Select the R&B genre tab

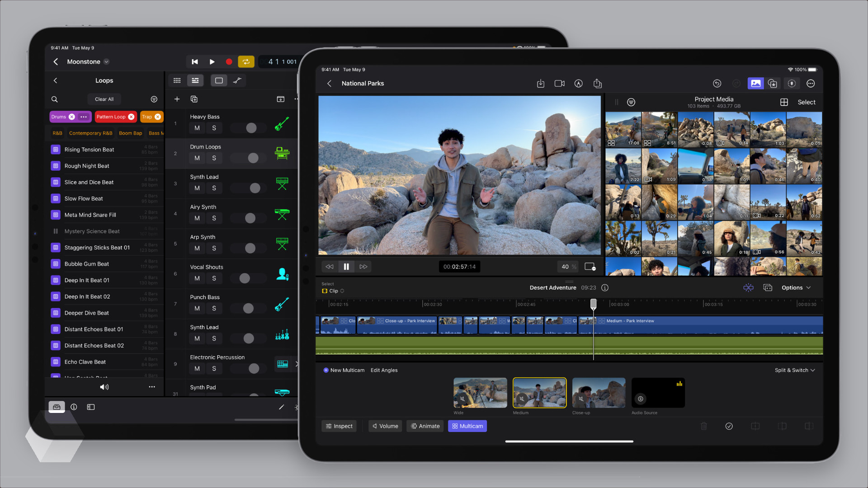(57, 133)
